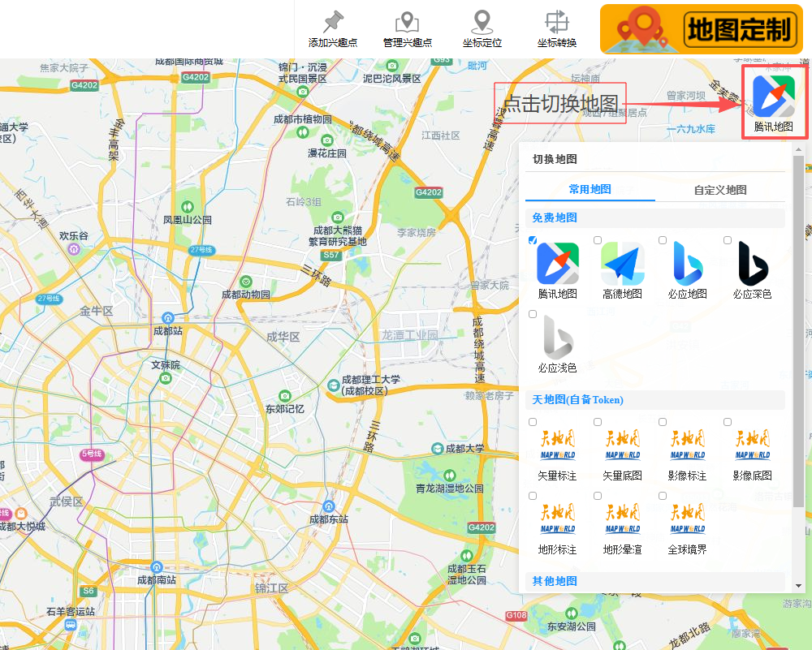Click the map panel scrollbar thumb
This screenshot has width=812, height=650.
click(798, 331)
